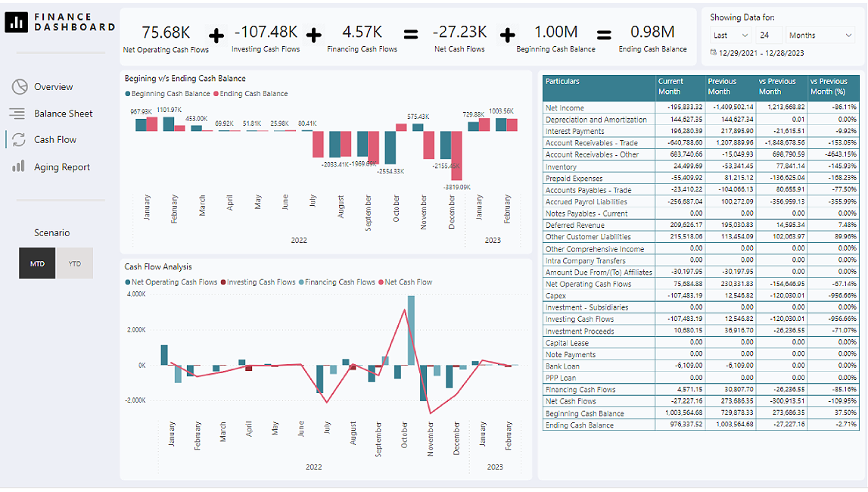Switch scenario to YTD

(75, 263)
